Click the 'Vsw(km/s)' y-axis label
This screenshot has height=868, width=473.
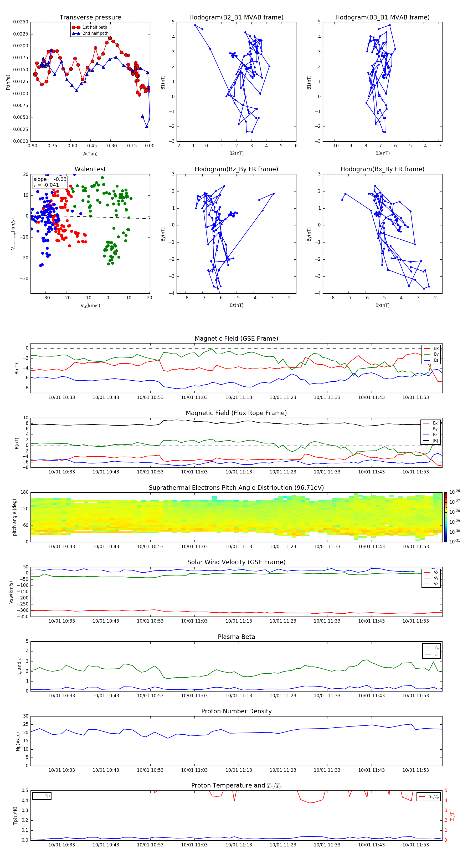11,592
